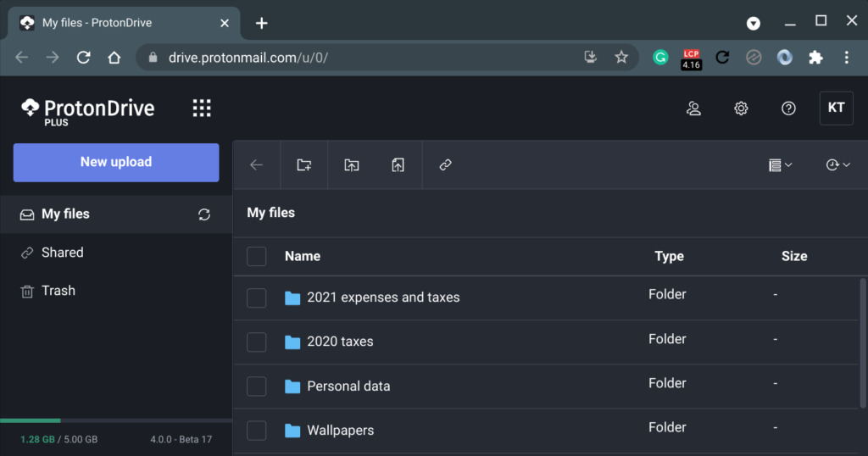Image resolution: width=868 pixels, height=456 pixels.
Task: Open the Trash section
Action: click(x=58, y=291)
